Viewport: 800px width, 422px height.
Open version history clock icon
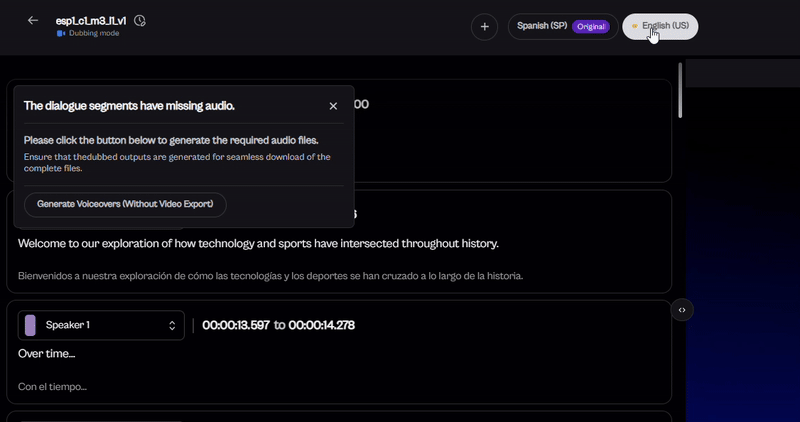[x=139, y=21]
